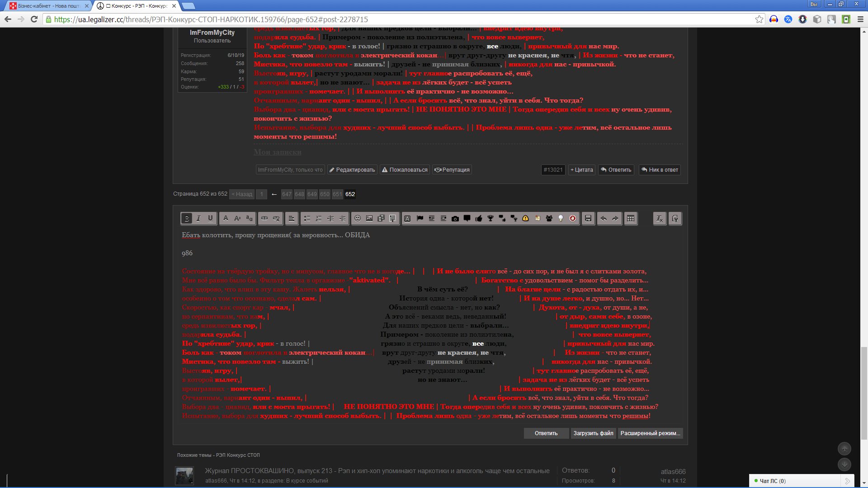
Task: Open the text color picker
Action: (226, 219)
